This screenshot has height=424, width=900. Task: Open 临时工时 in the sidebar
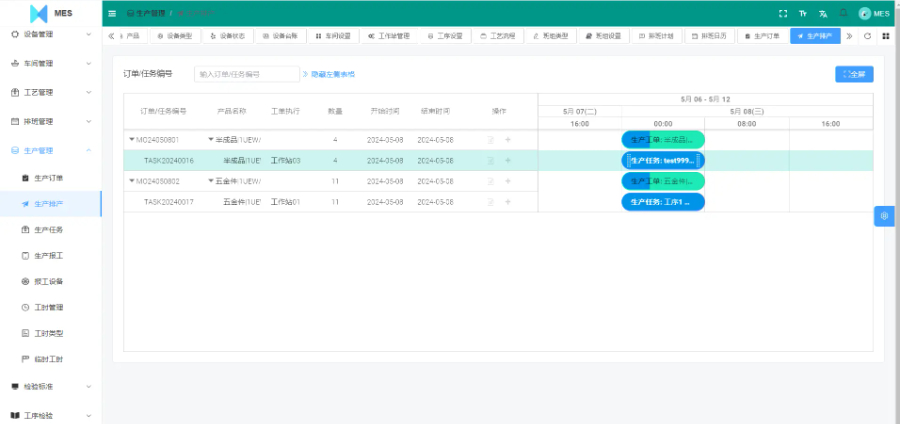(x=49, y=359)
